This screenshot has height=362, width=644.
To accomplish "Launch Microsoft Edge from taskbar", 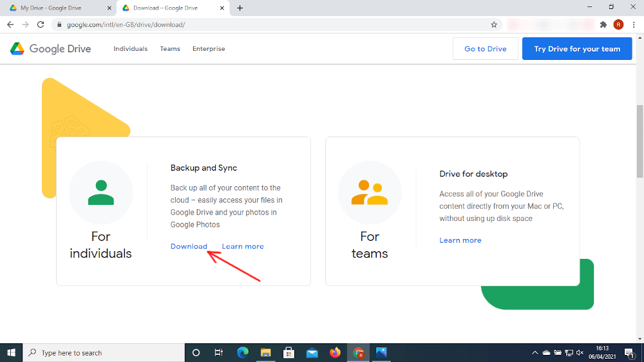I will [x=243, y=352].
